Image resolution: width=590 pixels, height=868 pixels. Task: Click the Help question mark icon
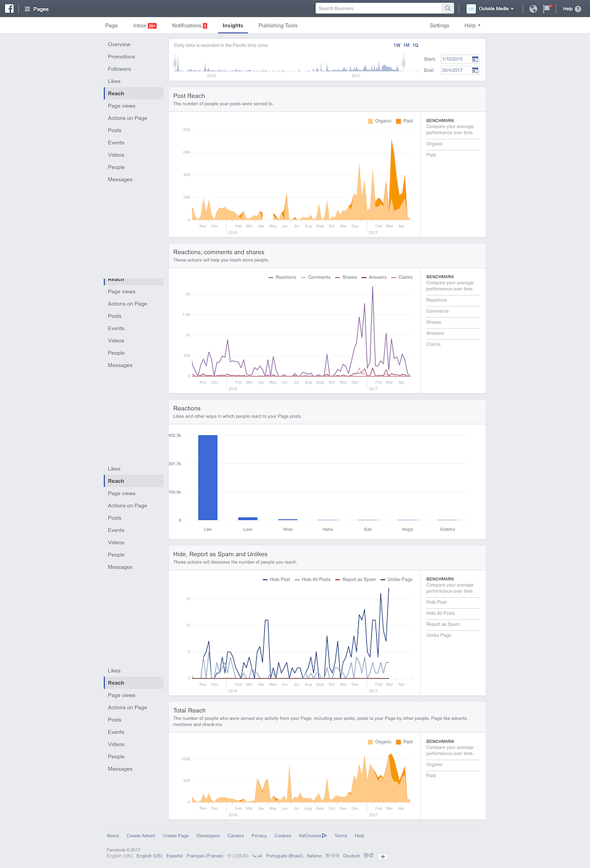click(x=578, y=9)
